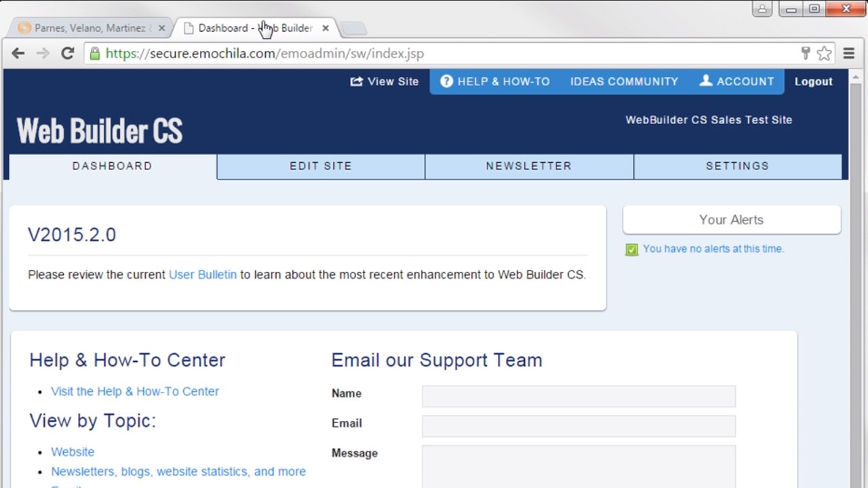Click View Site in the top bar

point(384,81)
